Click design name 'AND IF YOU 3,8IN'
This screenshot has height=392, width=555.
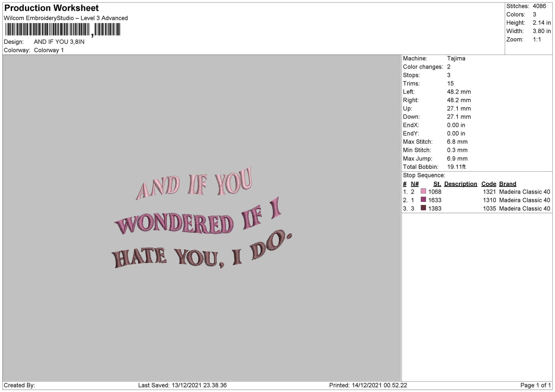(x=59, y=42)
